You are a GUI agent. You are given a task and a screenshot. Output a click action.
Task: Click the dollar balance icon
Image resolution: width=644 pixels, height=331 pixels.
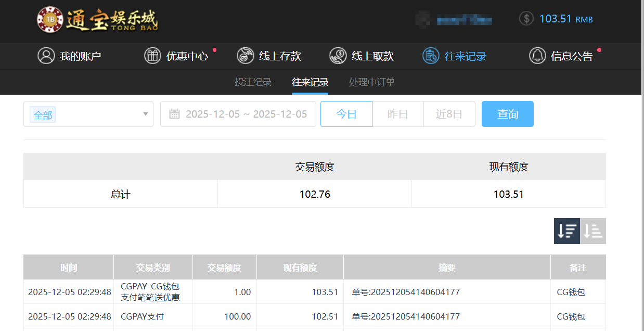[526, 19]
